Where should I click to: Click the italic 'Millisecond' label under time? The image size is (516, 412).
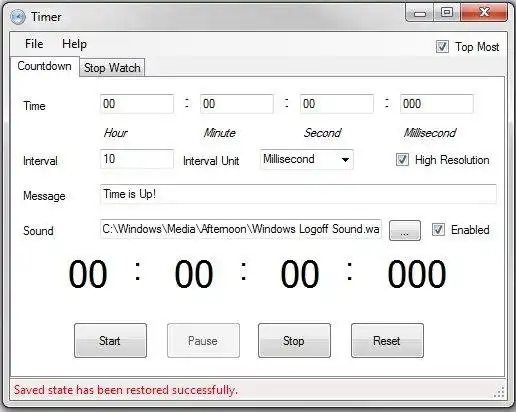430,133
